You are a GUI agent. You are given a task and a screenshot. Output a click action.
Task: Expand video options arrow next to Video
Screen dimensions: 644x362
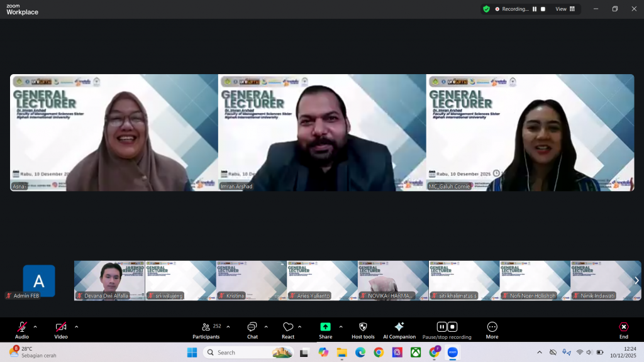tap(76, 327)
